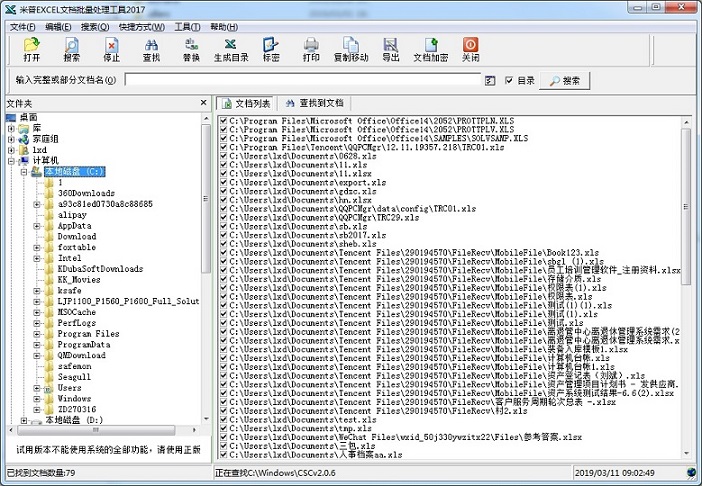
Task: Click the 替换 (Replace) toolbar icon
Action: 191,49
